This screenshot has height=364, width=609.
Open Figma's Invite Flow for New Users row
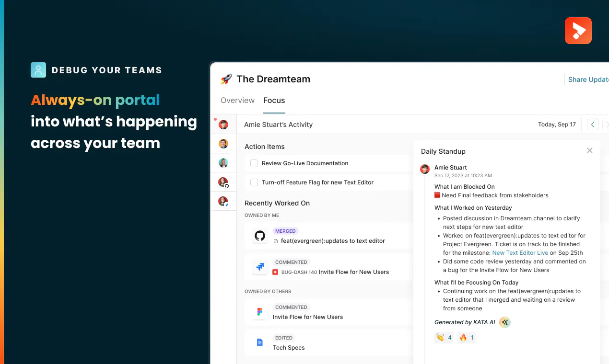point(328,312)
